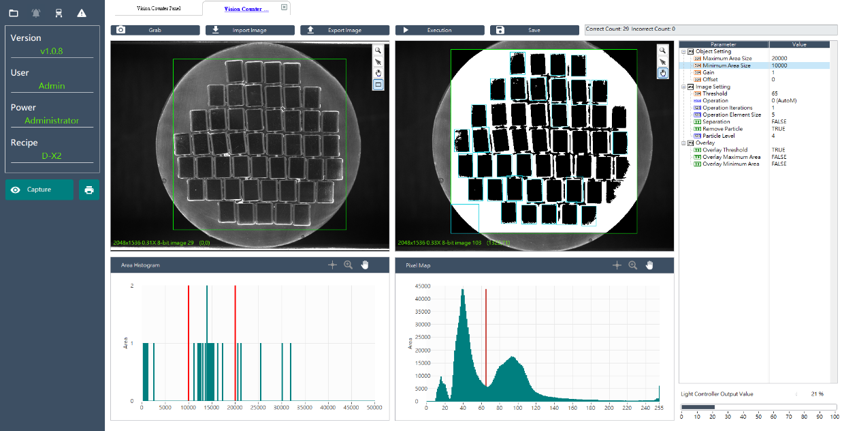Click the printer icon button

[89, 190]
